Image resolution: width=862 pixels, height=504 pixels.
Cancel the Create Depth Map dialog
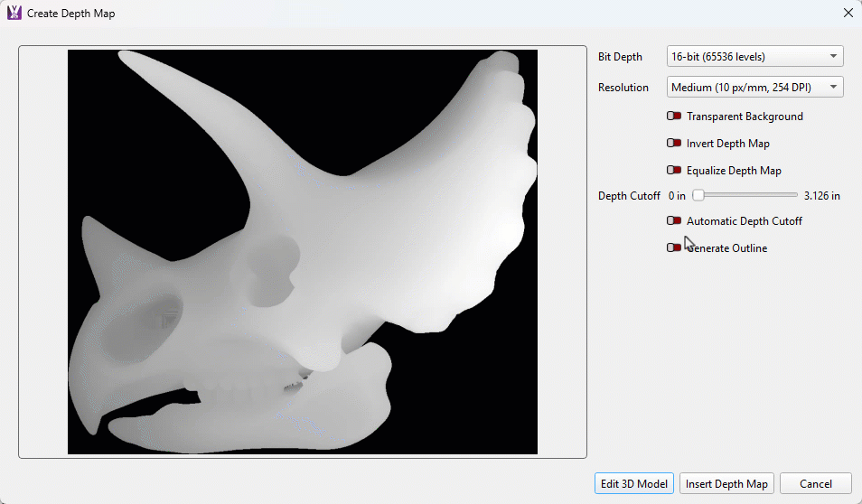pyautogui.click(x=815, y=483)
